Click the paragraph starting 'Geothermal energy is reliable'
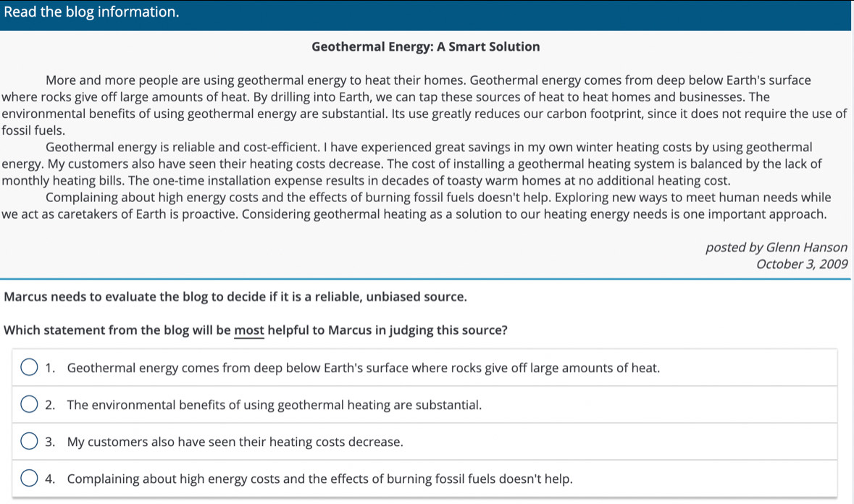The image size is (854, 504). [427, 164]
